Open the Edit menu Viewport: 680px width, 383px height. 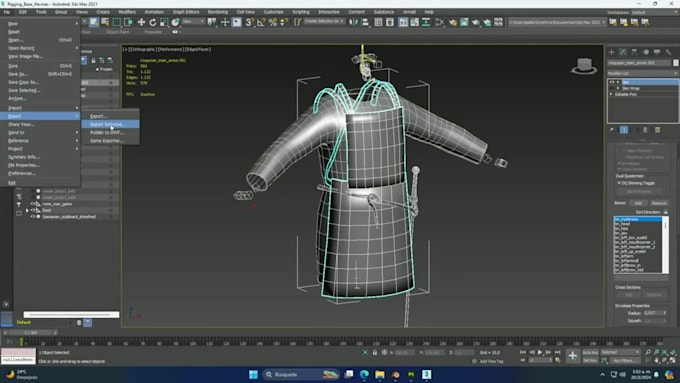pos(23,12)
